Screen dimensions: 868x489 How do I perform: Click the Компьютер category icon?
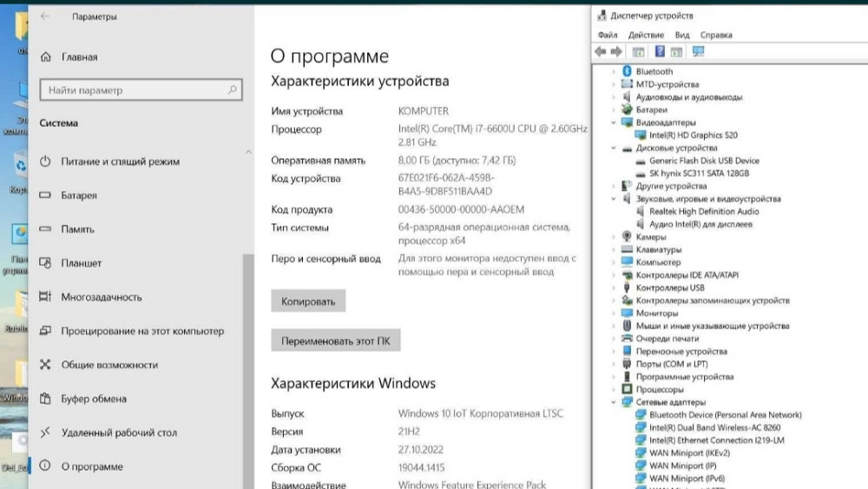pyautogui.click(x=627, y=262)
